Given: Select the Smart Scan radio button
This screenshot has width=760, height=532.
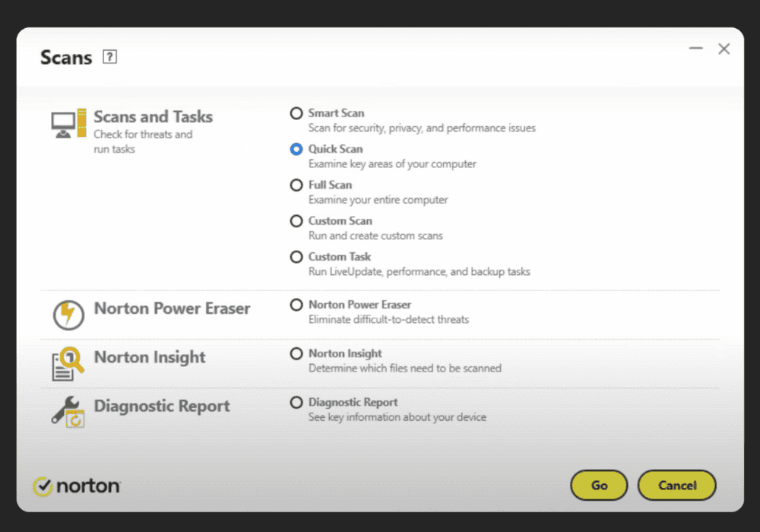Looking at the screenshot, I should coord(296,113).
